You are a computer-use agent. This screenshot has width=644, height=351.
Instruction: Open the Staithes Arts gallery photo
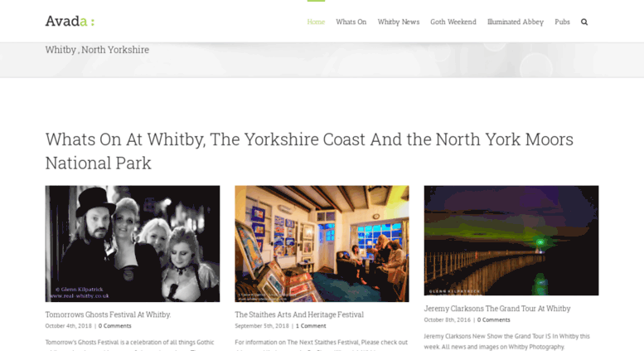[322, 244]
